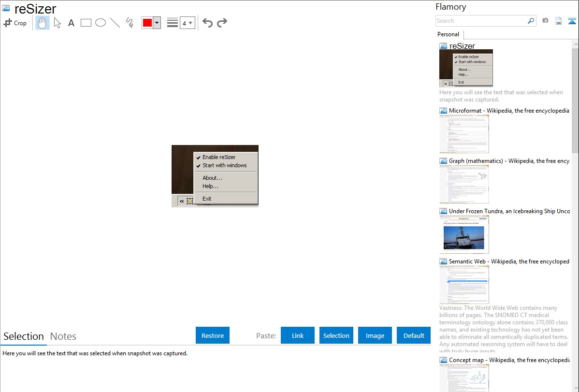This screenshot has width=579, height=392.
Task: Paste as Link button
Action: coord(298,335)
